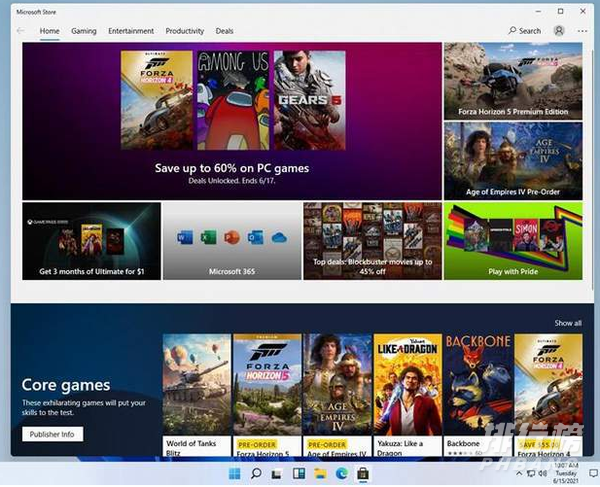Switch to the Home tab
The height and width of the screenshot is (487, 600).
pyautogui.click(x=49, y=31)
